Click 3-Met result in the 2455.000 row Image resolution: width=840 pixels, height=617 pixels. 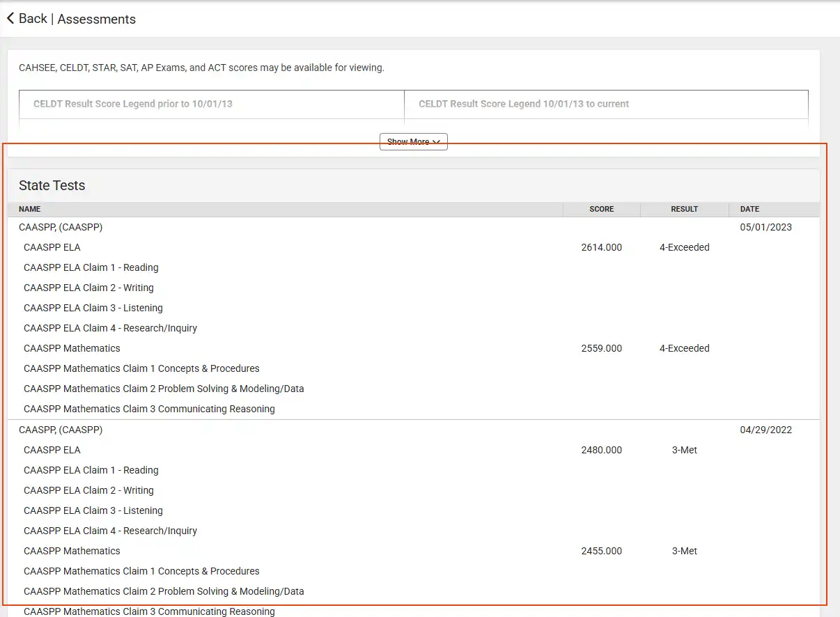(685, 551)
